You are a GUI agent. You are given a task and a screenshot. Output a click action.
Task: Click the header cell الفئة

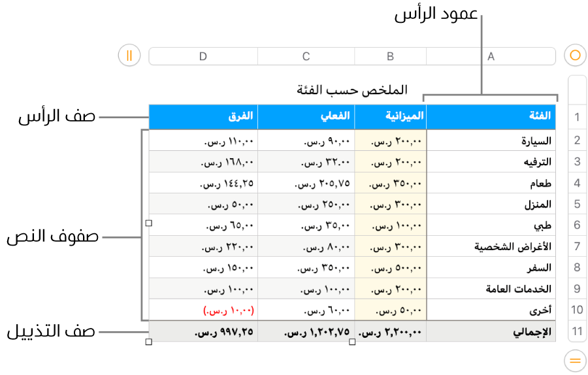tap(491, 117)
